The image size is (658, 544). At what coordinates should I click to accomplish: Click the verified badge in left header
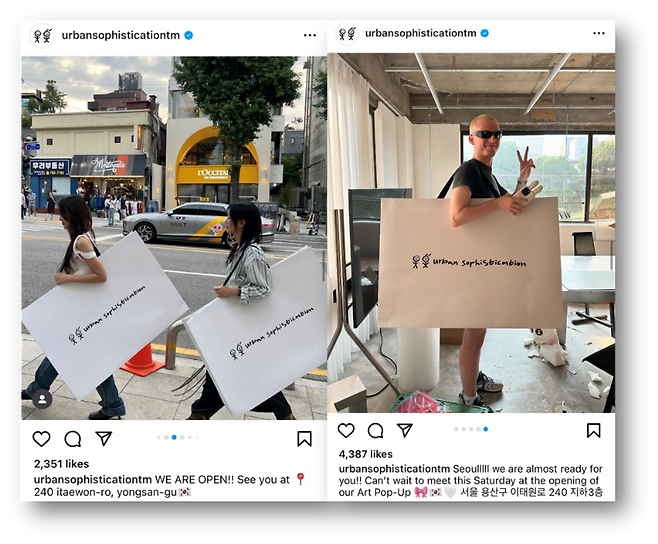pos(189,35)
